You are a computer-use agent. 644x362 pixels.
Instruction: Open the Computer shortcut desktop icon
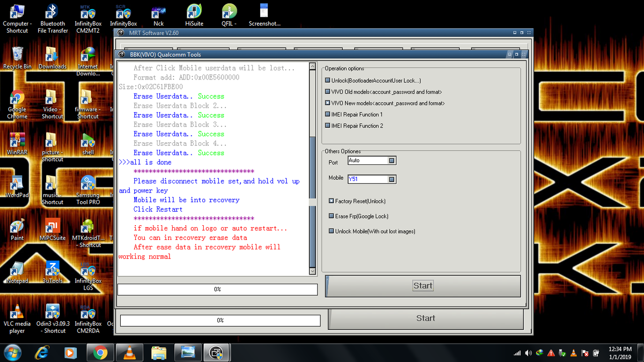pyautogui.click(x=17, y=19)
